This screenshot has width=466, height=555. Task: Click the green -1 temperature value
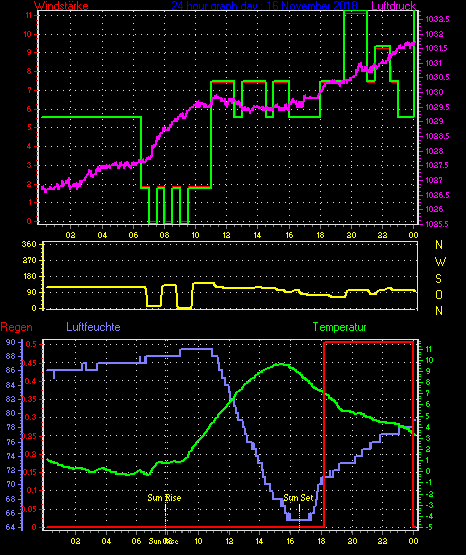428,482
